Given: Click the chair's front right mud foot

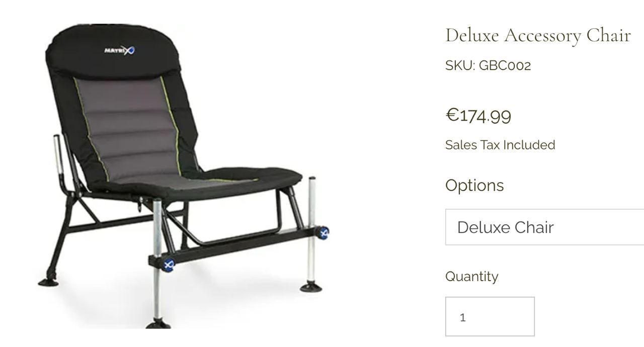Looking at the screenshot, I should click(311, 287).
